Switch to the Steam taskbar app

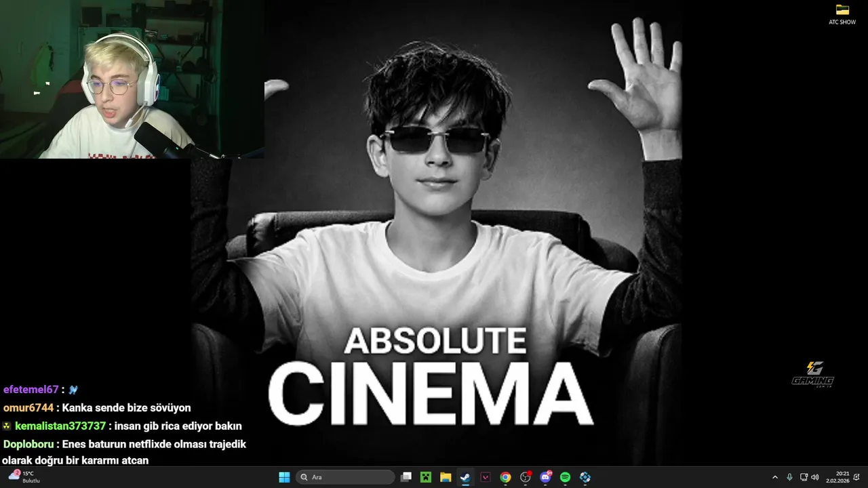click(465, 477)
